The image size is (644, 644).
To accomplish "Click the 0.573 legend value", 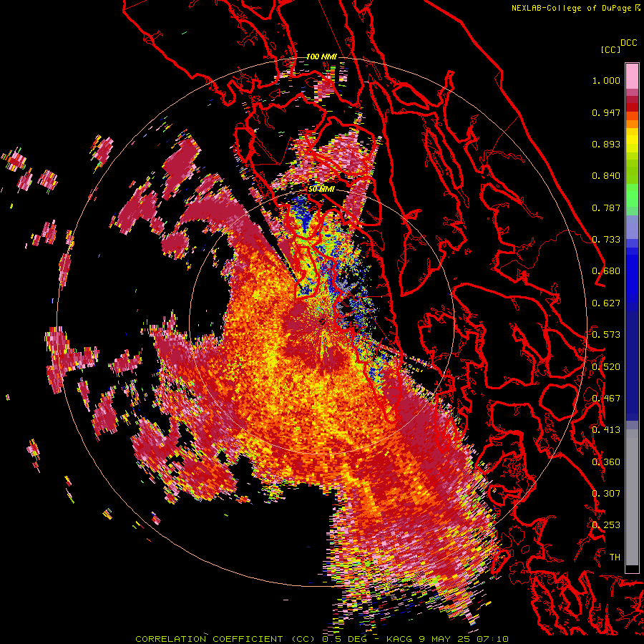I will pyautogui.click(x=606, y=335).
